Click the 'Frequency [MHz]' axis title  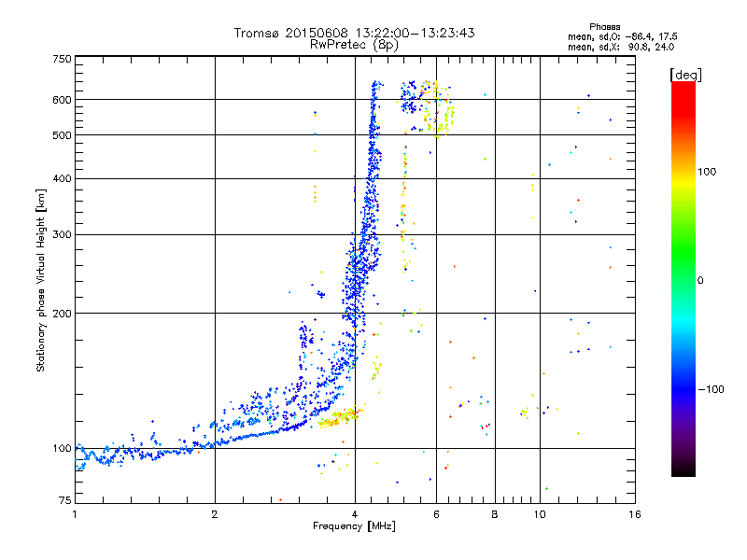[x=354, y=526]
